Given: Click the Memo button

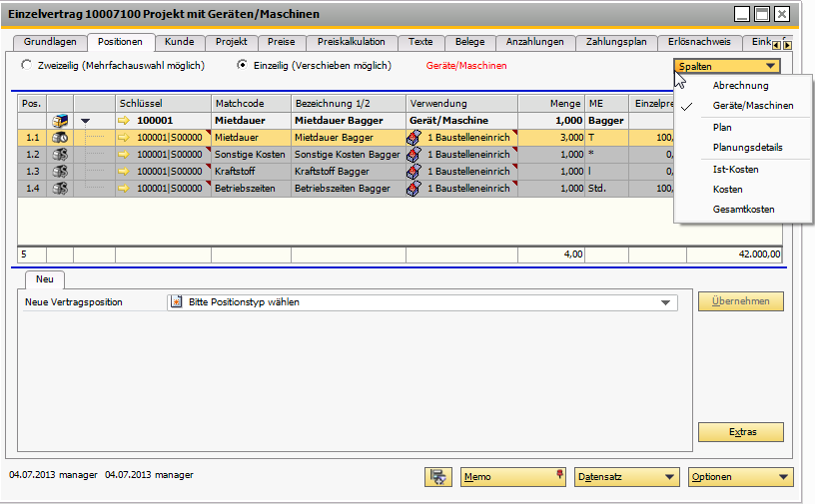Looking at the screenshot, I should 513,477.
